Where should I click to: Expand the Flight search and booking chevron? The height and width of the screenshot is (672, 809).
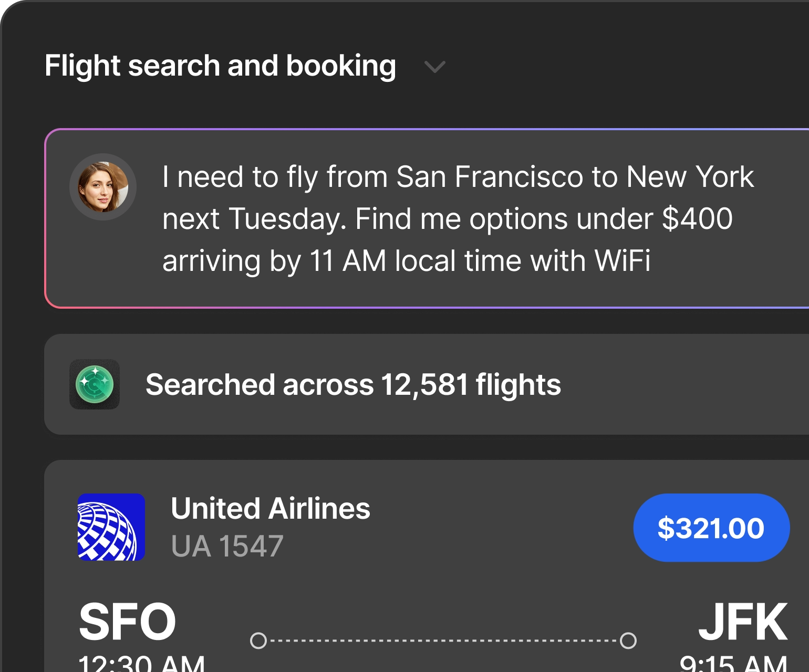[x=434, y=67]
